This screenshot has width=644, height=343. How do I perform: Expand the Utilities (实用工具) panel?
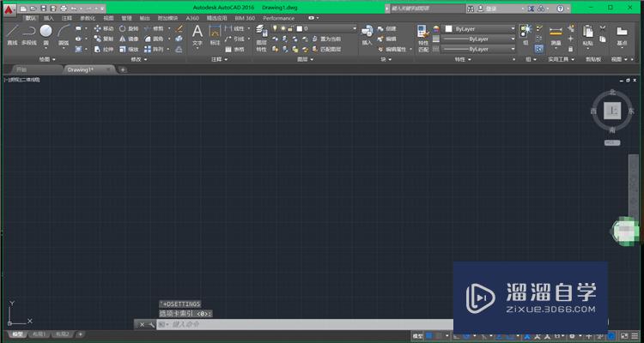pos(562,59)
